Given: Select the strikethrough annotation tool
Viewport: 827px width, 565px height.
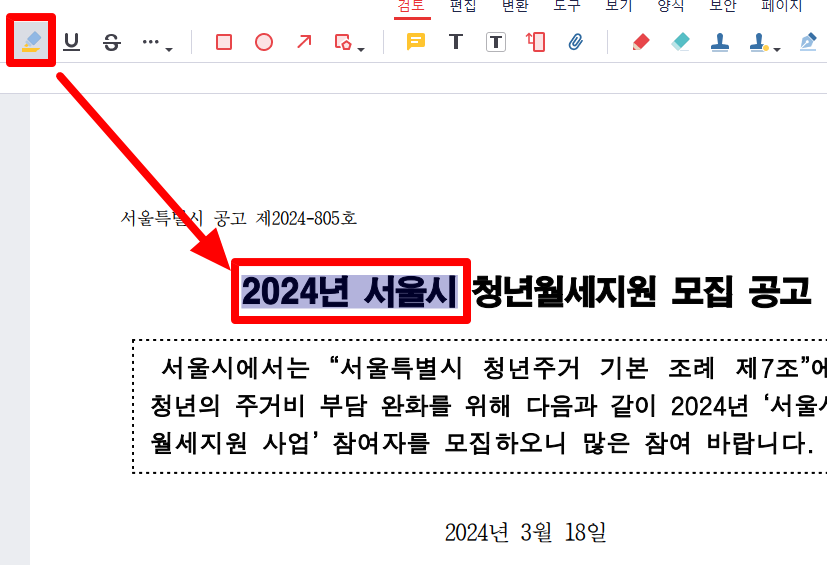Looking at the screenshot, I should (x=111, y=42).
